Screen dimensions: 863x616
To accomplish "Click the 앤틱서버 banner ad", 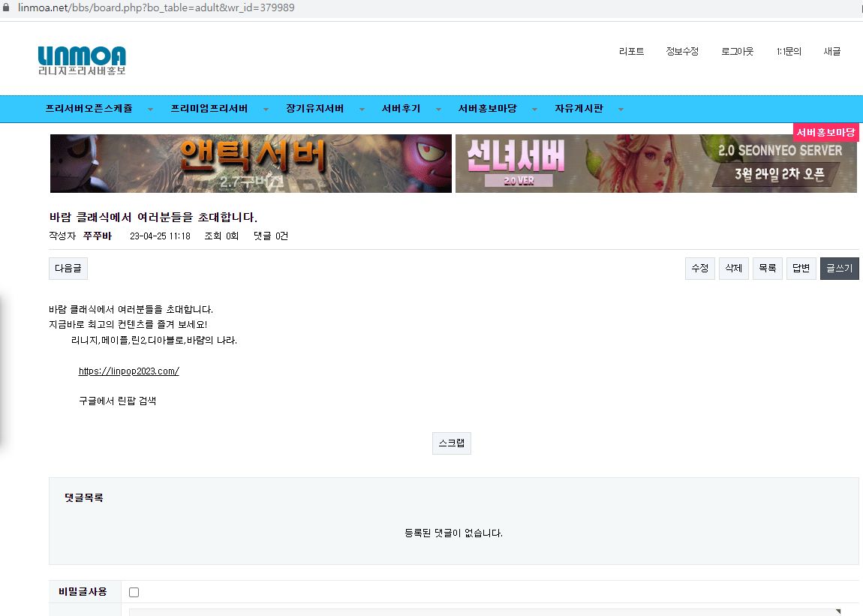I will tap(251, 164).
